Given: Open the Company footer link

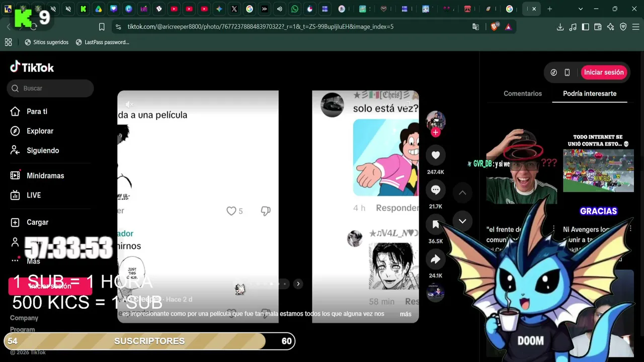Looking at the screenshot, I should [24, 318].
